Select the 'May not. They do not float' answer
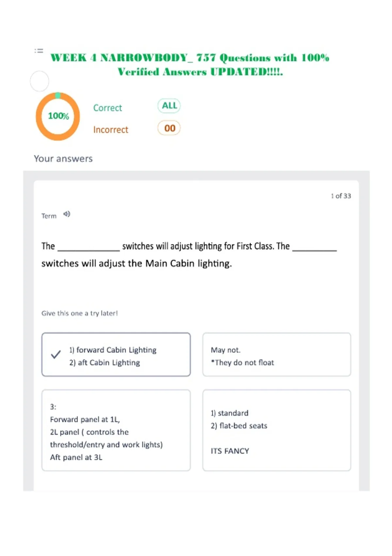This screenshot has width=392, height=556. 277,355
